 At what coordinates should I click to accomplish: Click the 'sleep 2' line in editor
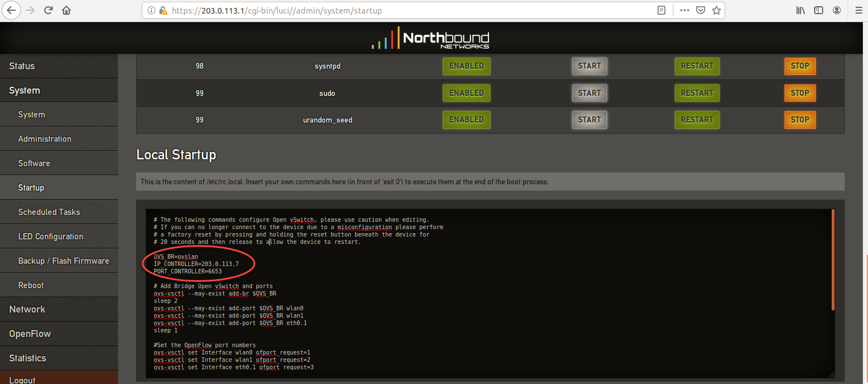click(166, 301)
